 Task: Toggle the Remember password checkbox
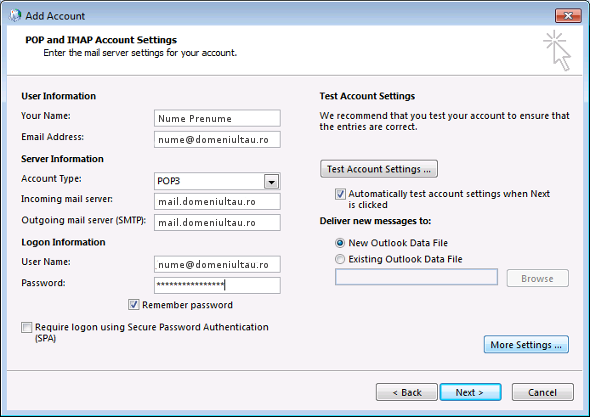pos(134,304)
